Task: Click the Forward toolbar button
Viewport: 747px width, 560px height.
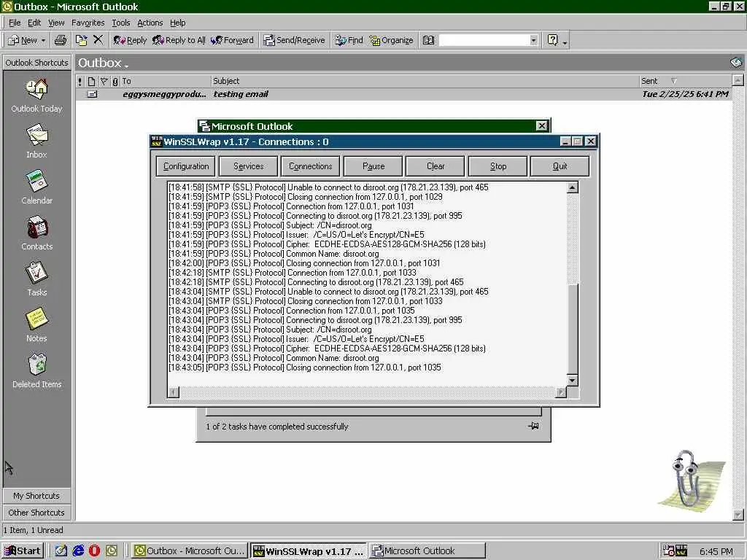Action: click(233, 41)
